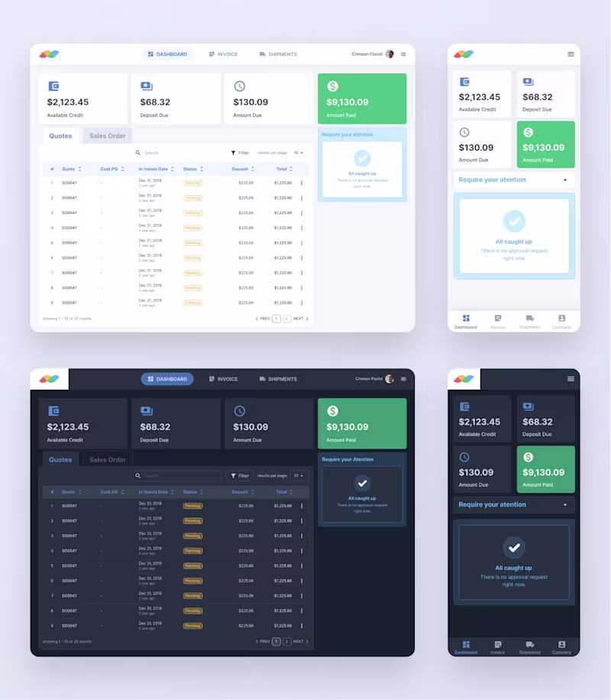Click the Filter button in dark table toolbar

tap(240, 476)
